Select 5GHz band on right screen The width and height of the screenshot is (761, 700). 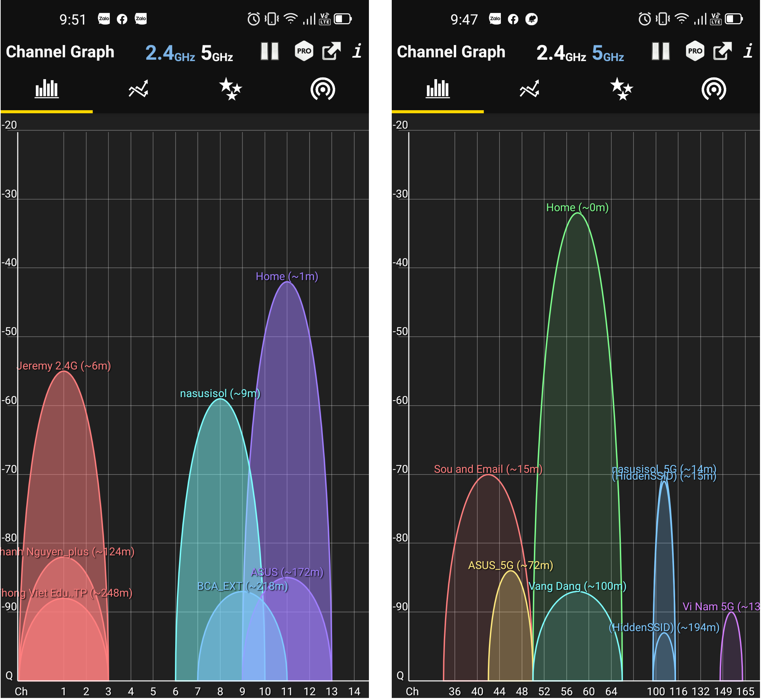tap(608, 53)
